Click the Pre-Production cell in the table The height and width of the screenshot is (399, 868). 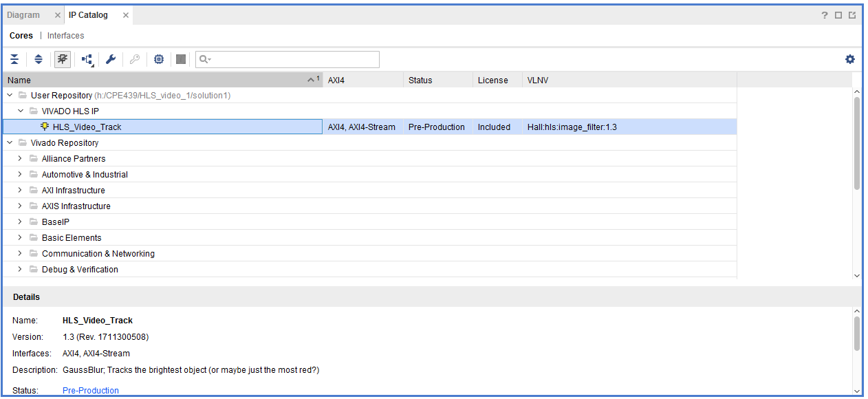pos(437,127)
